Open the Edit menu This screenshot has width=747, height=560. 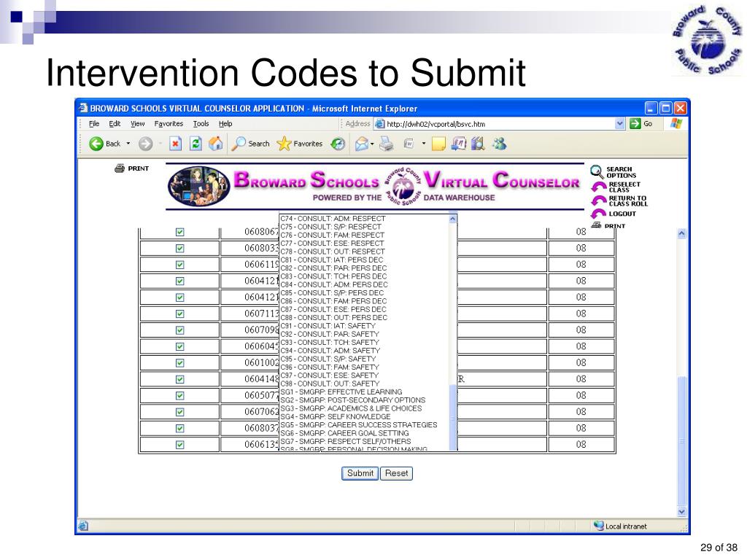click(x=115, y=124)
